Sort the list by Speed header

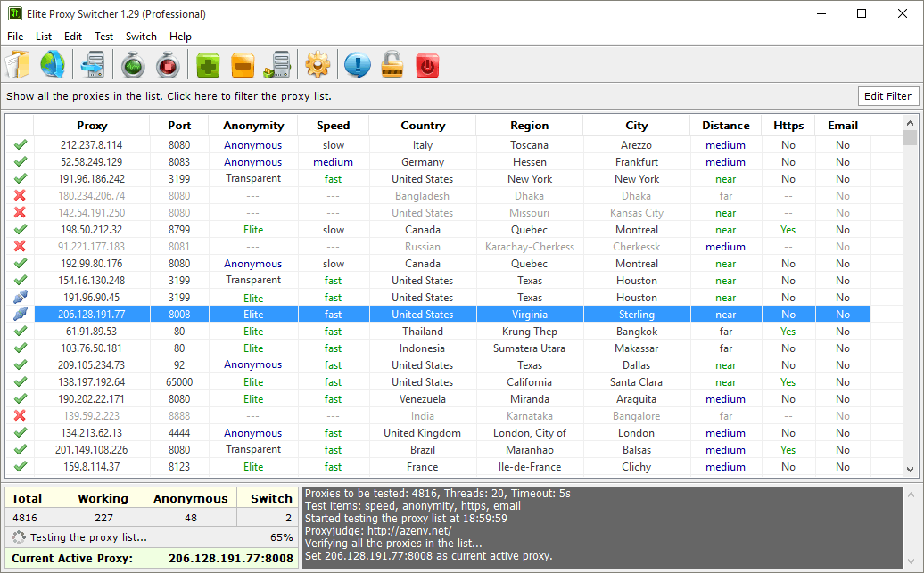333,125
